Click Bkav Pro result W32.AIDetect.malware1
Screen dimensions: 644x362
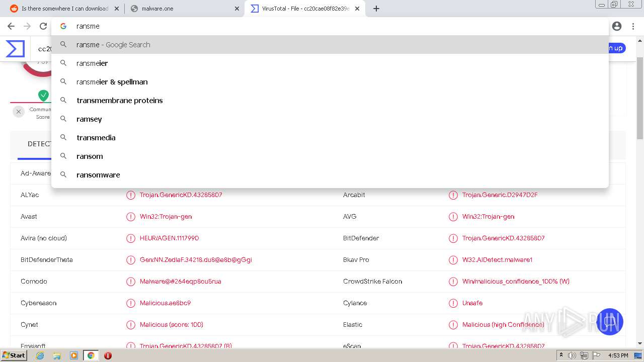(497, 260)
